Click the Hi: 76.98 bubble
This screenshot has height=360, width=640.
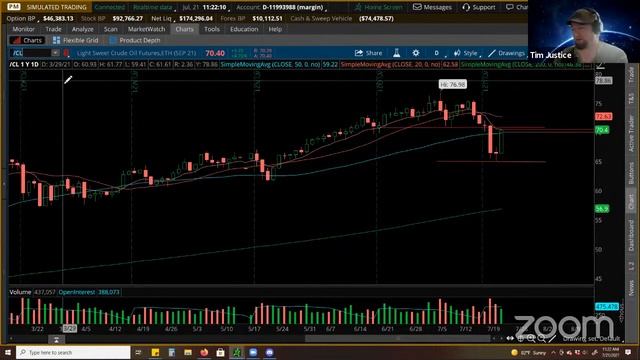coord(453,84)
